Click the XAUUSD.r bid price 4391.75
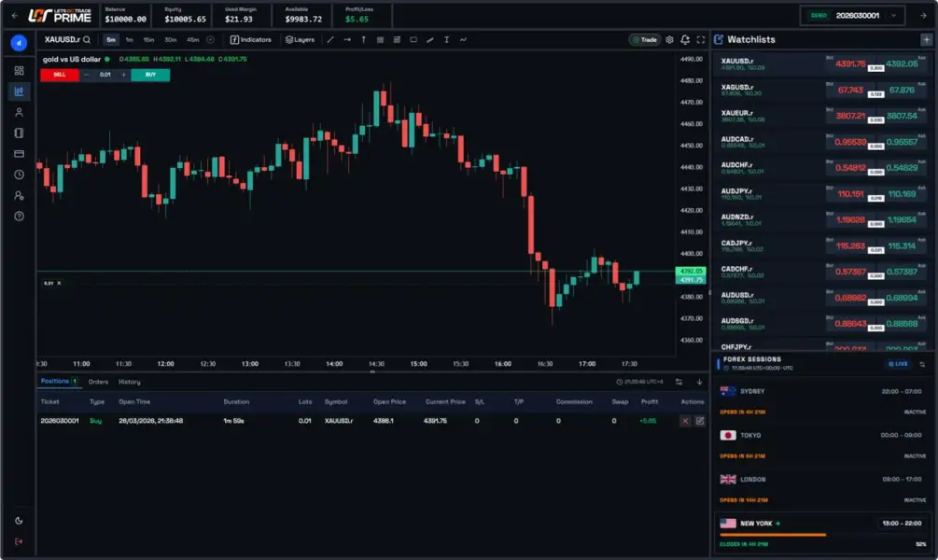The width and height of the screenshot is (938, 560). pyautogui.click(x=850, y=63)
